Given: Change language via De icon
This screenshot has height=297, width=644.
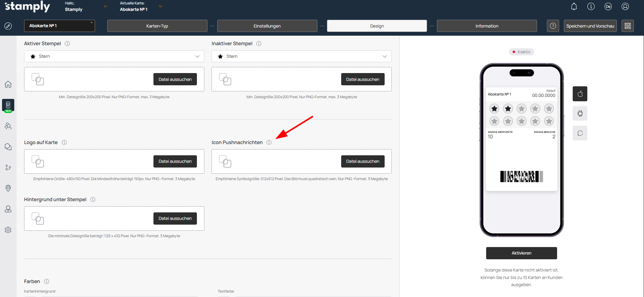Looking at the screenshot, I should tap(608, 6).
